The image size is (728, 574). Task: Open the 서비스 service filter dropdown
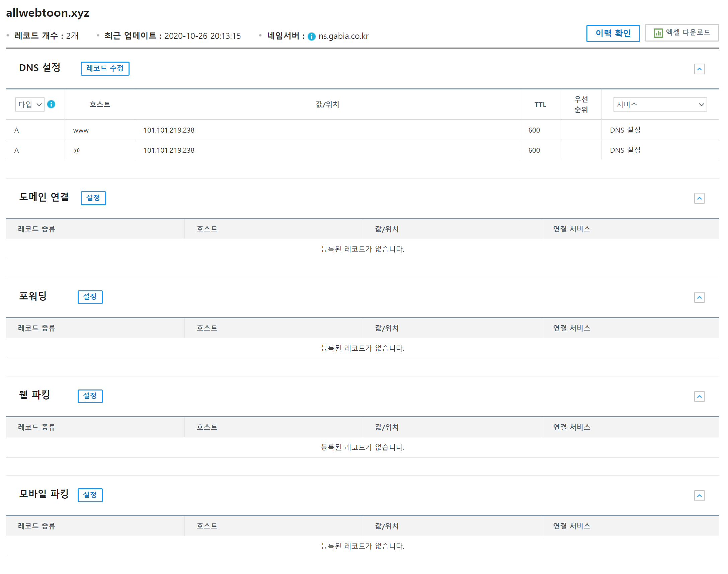[659, 104]
